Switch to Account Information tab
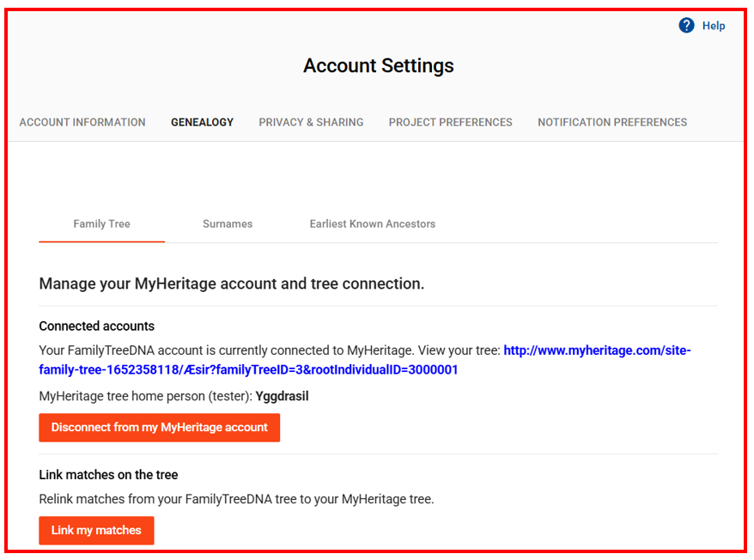The height and width of the screenshot is (560, 754). (82, 122)
